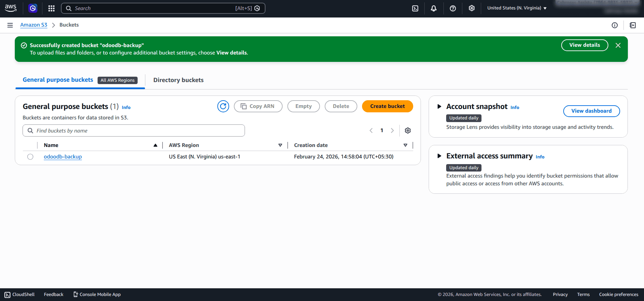
Task: Switch to Directory buckets tab
Action: point(178,80)
